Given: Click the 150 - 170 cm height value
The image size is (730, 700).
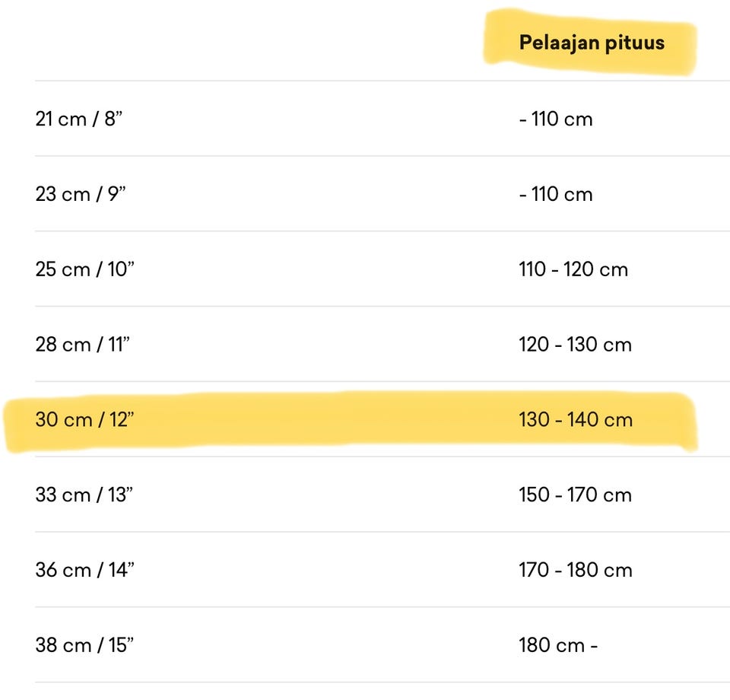Looking at the screenshot, I should pos(575,495).
